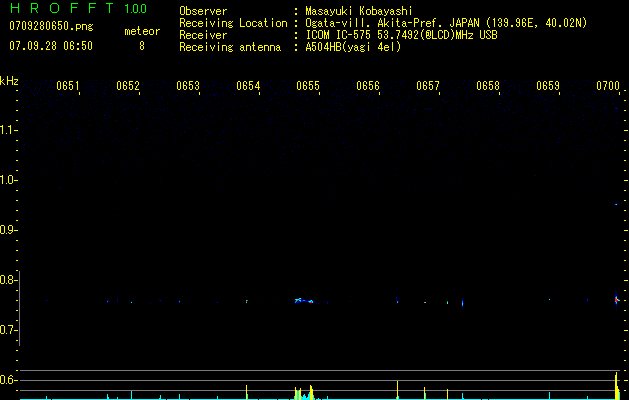Click time marker 0657
Image resolution: width=629 pixels, height=400 pixels.
coord(428,86)
